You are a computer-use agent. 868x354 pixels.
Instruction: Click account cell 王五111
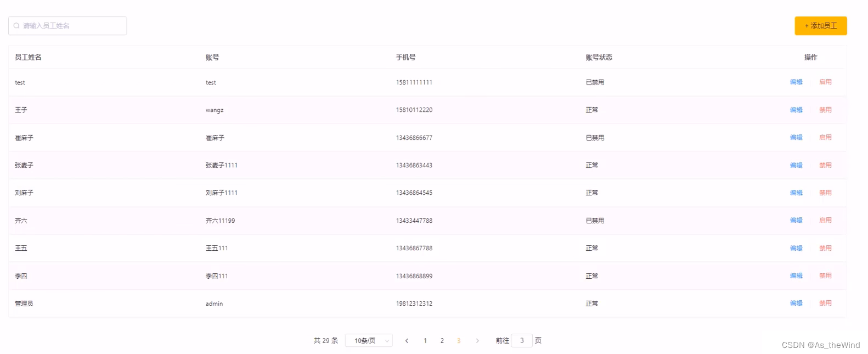(x=217, y=248)
